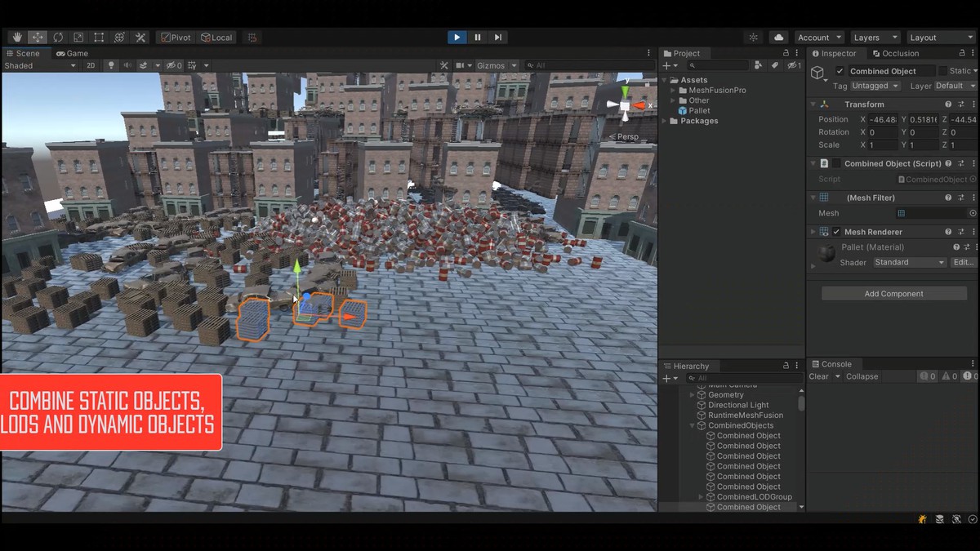Image resolution: width=980 pixels, height=551 pixels.
Task: Toggle scene audio
Action: click(127, 65)
